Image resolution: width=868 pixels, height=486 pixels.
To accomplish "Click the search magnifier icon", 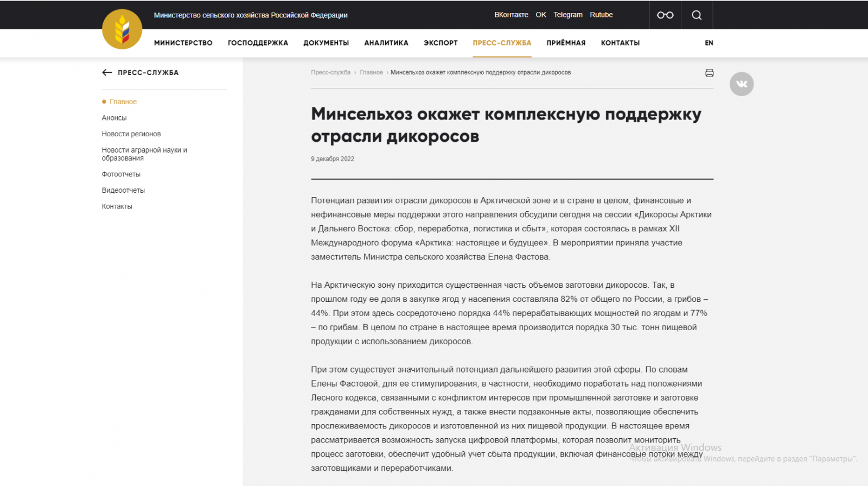I will (697, 15).
